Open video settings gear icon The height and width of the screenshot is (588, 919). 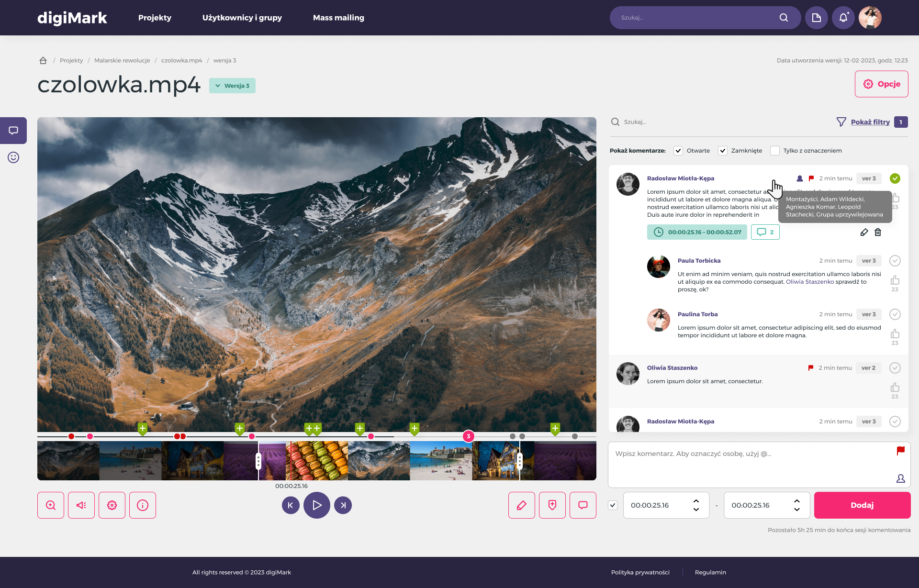pyautogui.click(x=112, y=505)
